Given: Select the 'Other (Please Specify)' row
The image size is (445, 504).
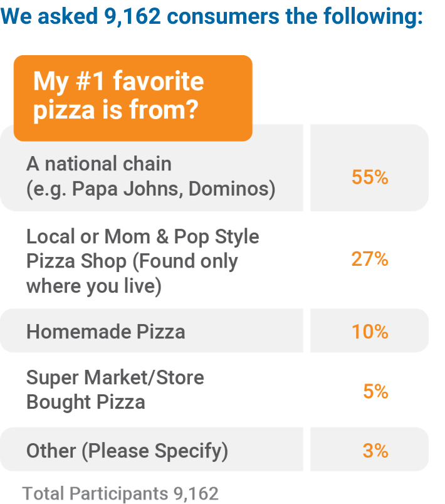Looking at the screenshot, I should pos(151,449).
